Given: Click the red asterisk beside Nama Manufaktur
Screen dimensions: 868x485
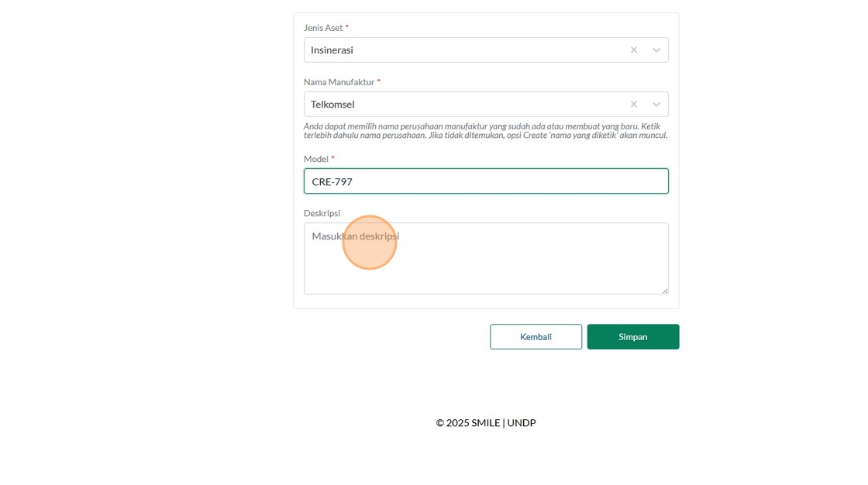Looking at the screenshot, I should (379, 81).
